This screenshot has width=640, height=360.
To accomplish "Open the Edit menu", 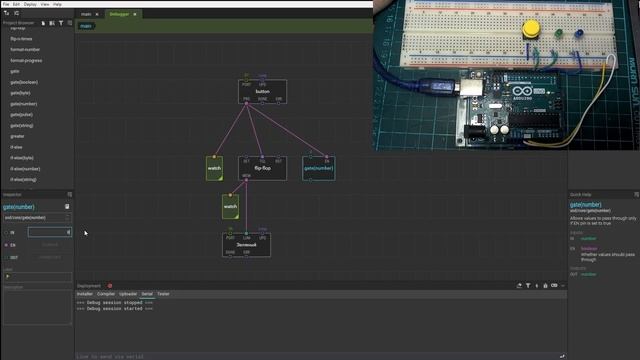I will point(16,4).
